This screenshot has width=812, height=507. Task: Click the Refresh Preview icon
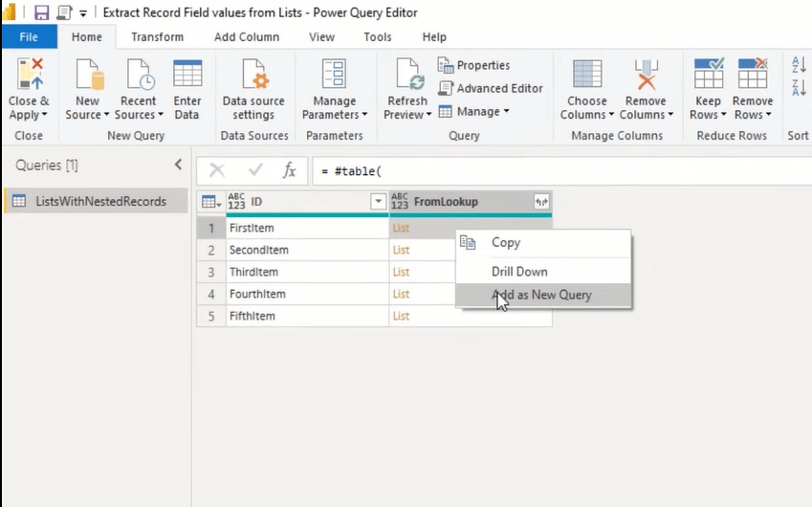coord(409,75)
